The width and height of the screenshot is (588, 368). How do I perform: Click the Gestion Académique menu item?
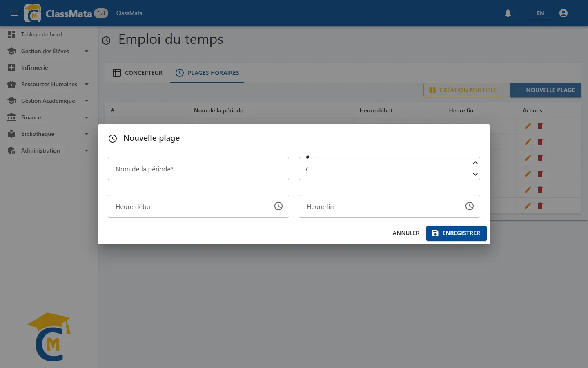[49, 101]
